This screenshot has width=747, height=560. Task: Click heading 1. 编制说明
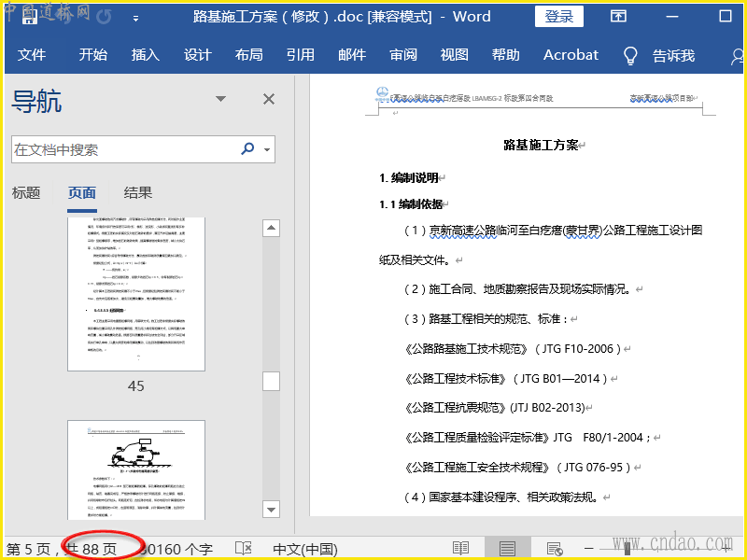[409, 178]
